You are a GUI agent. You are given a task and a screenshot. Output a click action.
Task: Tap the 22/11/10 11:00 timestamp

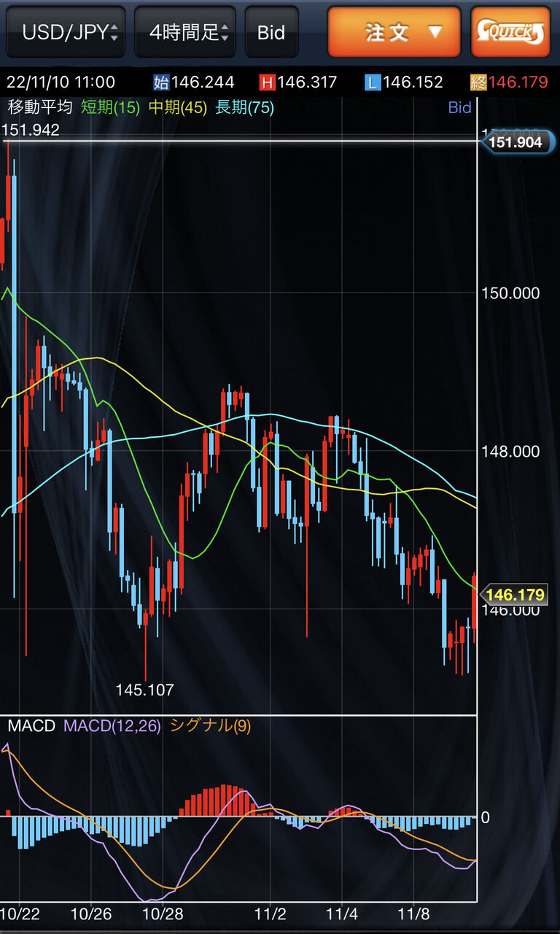coord(60,82)
